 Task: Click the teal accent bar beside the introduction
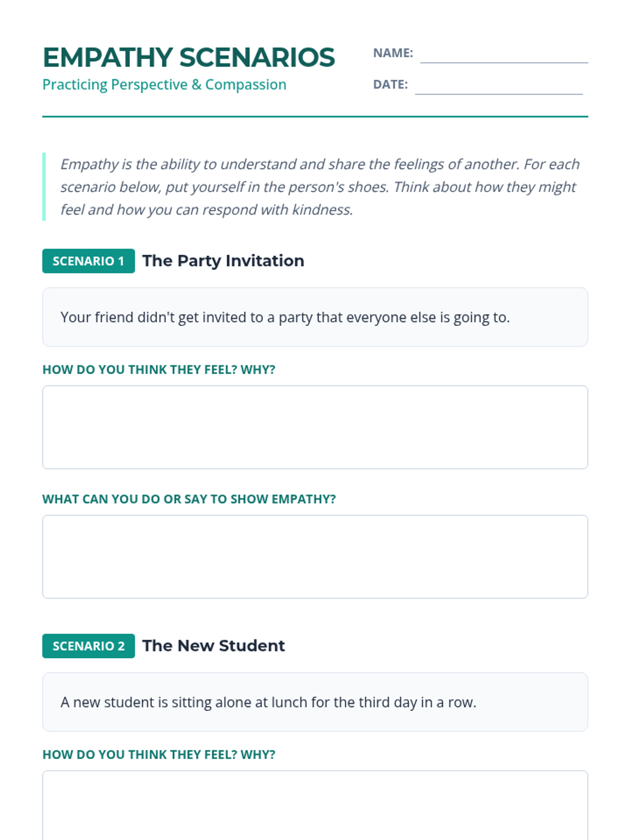click(x=44, y=187)
